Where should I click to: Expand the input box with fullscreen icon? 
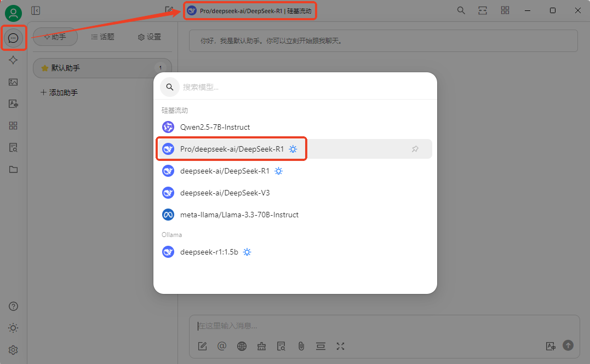340,346
